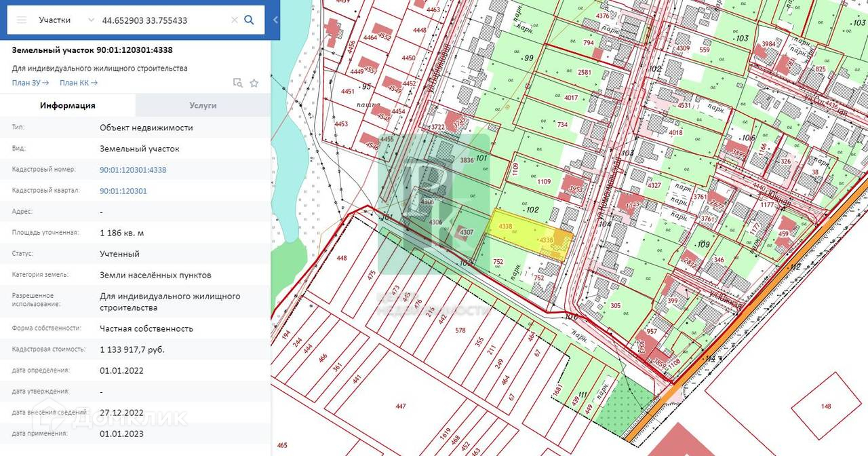The image size is (868, 456).
Task: Open the hamburger menu in search bar
Action: point(22,20)
